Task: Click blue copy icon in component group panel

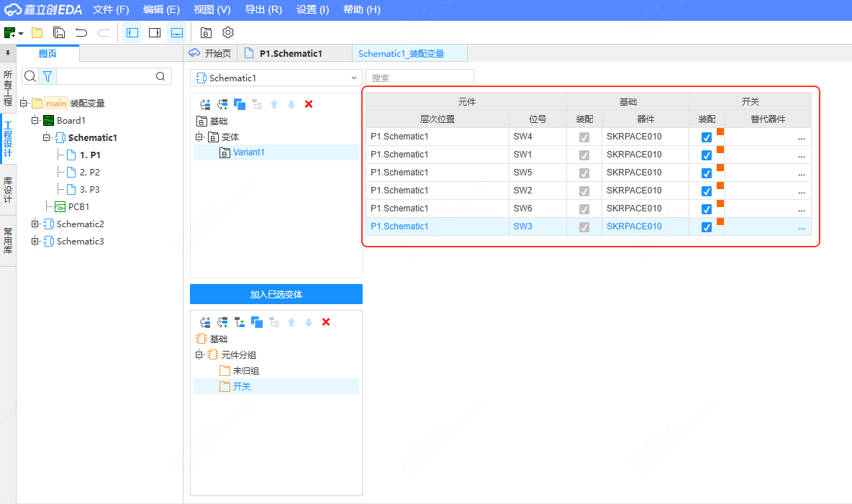Action: (257, 322)
